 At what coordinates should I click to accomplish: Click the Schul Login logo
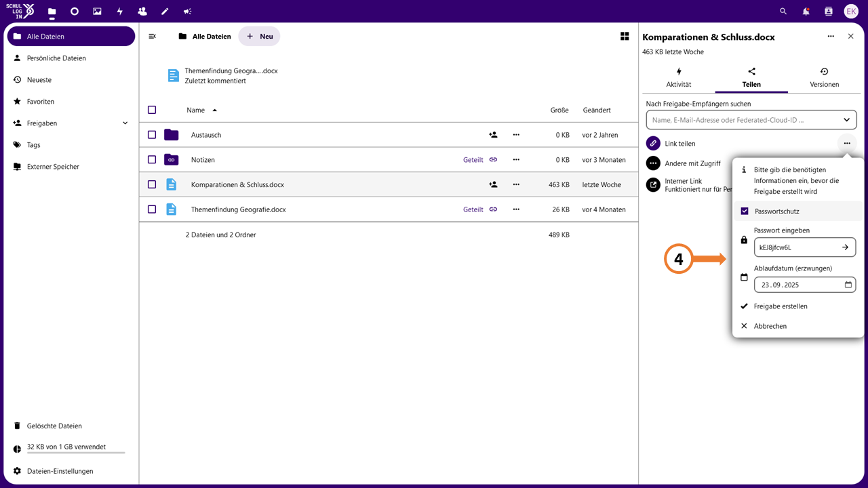(x=20, y=12)
